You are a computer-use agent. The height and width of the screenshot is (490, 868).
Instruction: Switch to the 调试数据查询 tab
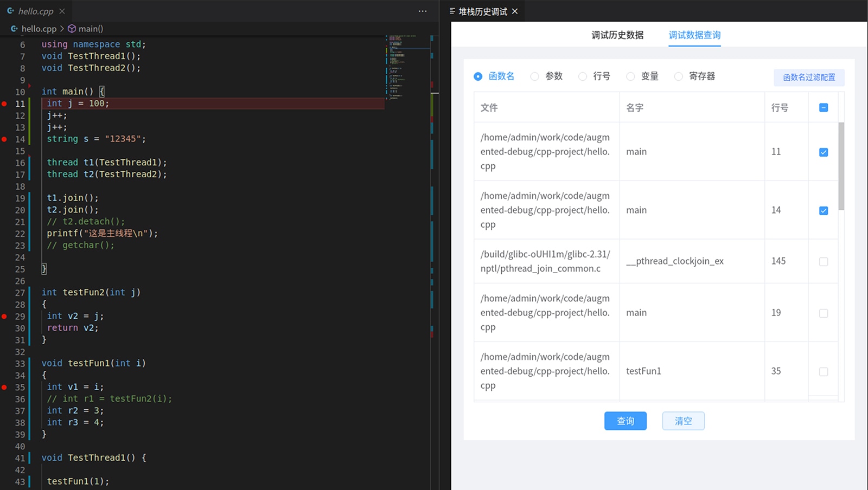[694, 35]
